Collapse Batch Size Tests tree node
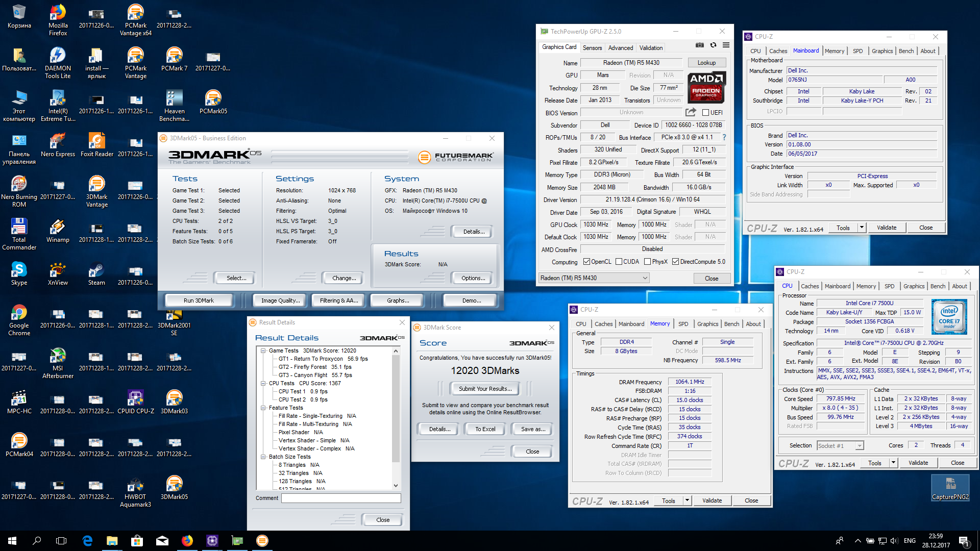This screenshot has height=551, width=980. pyautogui.click(x=263, y=457)
